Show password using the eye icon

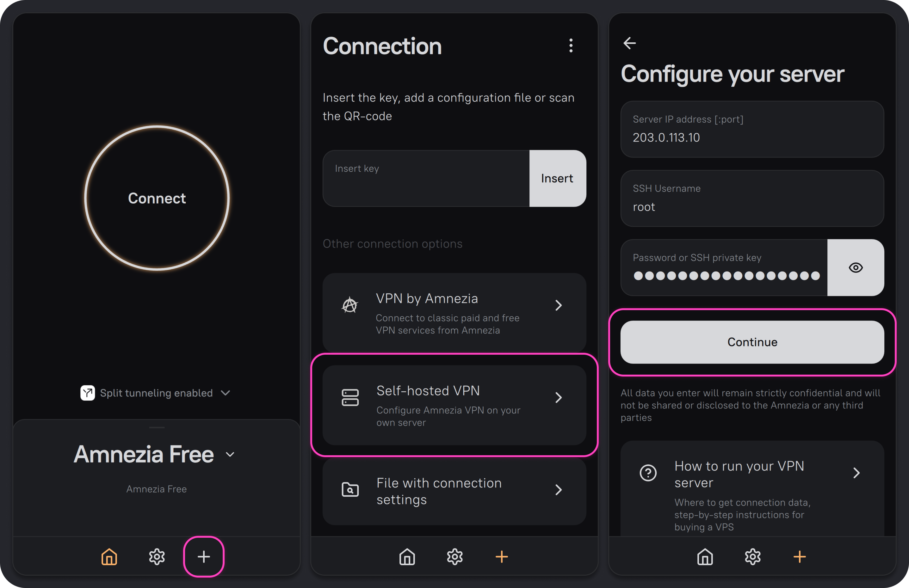tap(856, 267)
